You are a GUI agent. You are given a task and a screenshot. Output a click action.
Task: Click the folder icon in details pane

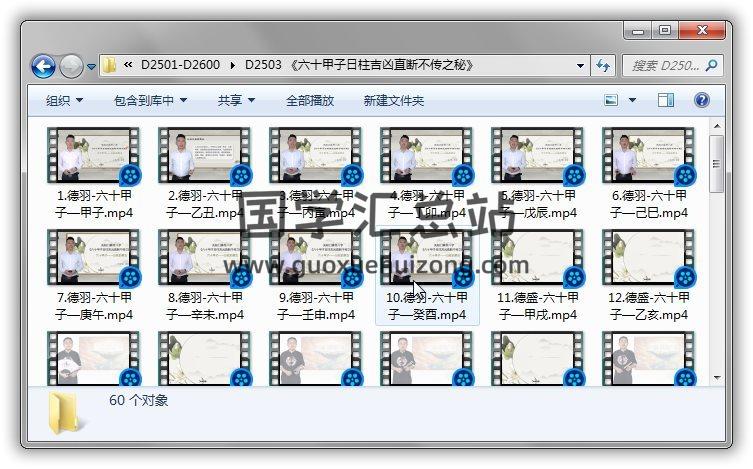66,413
